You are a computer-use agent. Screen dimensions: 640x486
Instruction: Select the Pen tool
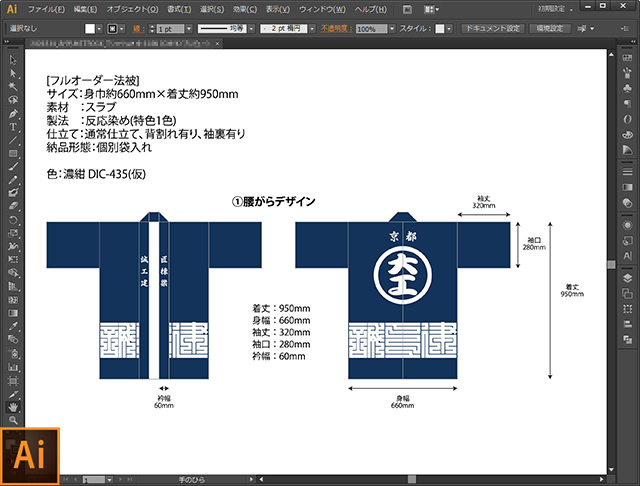(13, 113)
